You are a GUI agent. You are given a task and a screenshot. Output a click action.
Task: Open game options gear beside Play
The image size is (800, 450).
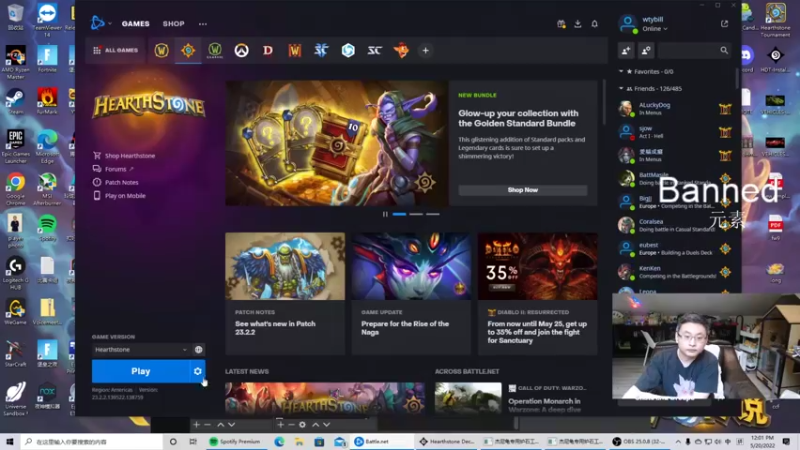point(197,371)
